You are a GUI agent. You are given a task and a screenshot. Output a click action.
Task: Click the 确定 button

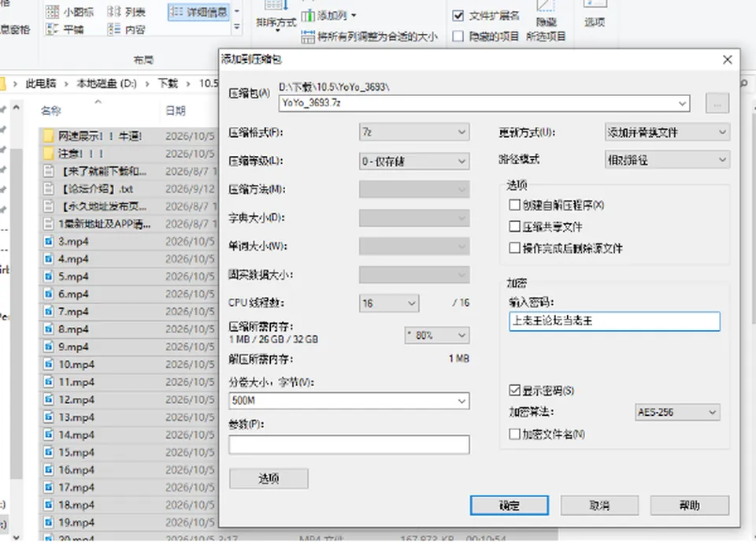click(x=510, y=505)
